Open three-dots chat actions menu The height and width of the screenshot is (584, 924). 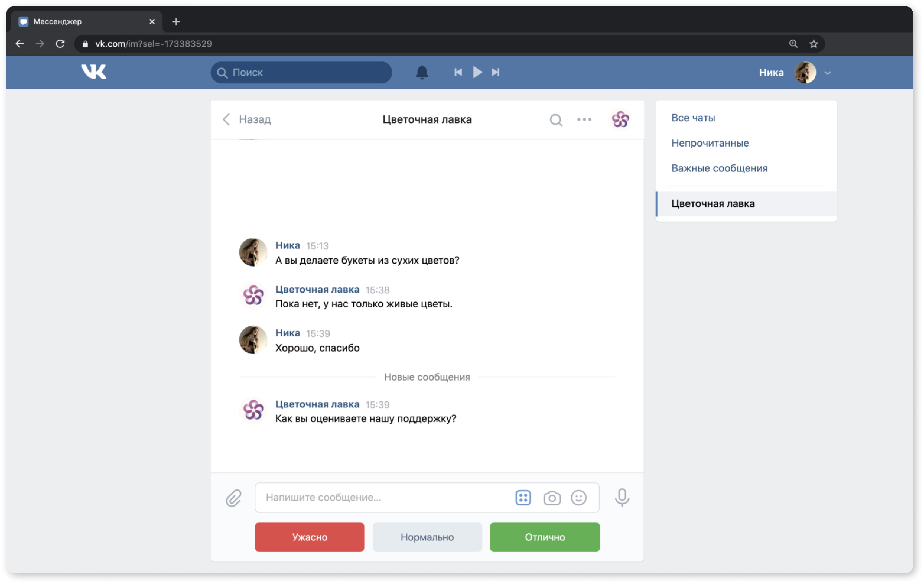[584, 119]
